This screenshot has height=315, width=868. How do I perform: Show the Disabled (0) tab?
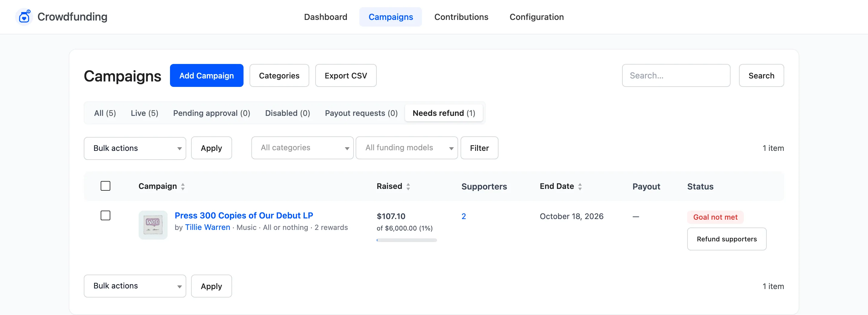coord(288,113)
